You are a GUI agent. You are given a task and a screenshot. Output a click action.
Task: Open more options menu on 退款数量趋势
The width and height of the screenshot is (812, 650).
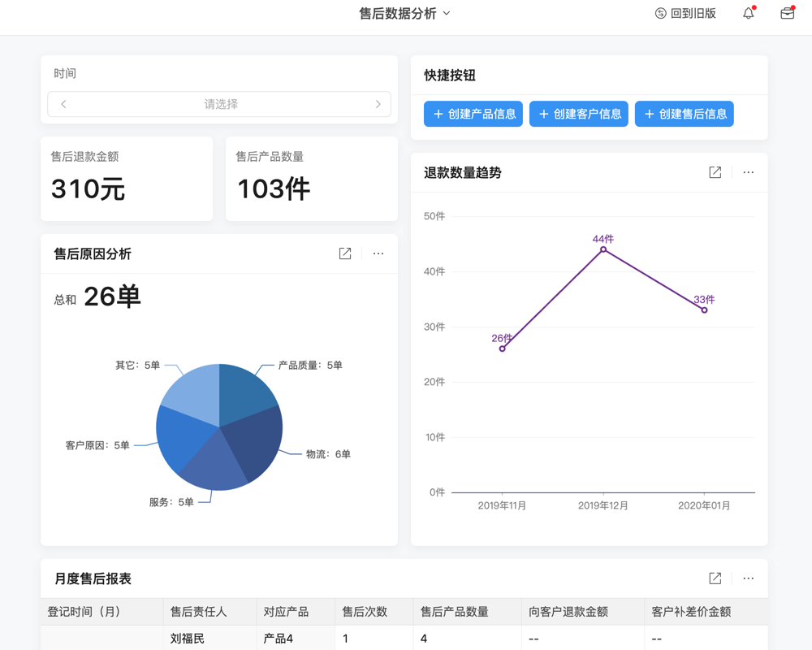pos(748,172)
